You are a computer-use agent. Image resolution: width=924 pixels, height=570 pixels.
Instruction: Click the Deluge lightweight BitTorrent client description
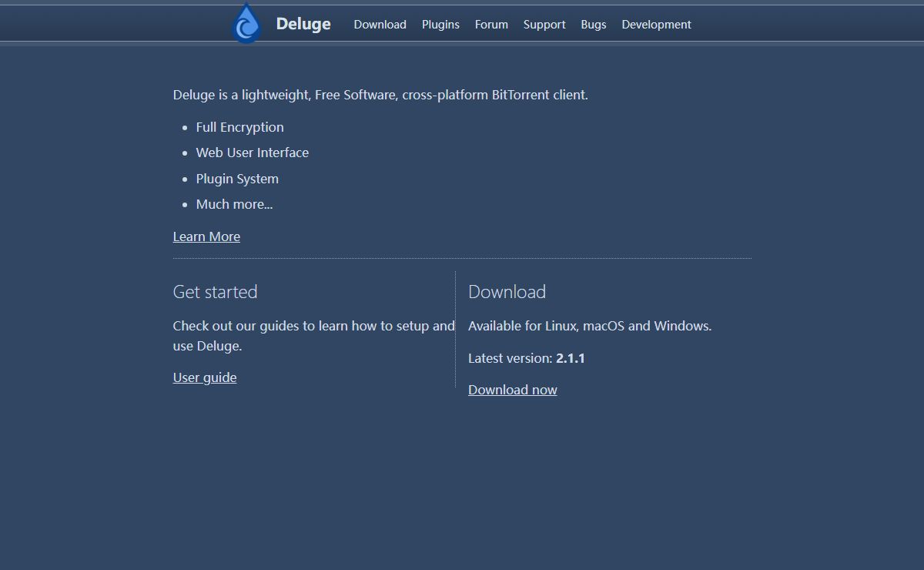tap(380, 95)
